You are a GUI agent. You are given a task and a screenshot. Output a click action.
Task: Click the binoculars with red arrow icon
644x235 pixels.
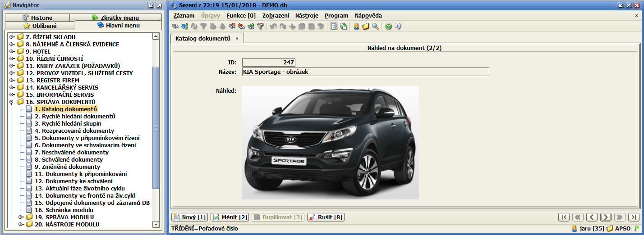click(232, 26)
